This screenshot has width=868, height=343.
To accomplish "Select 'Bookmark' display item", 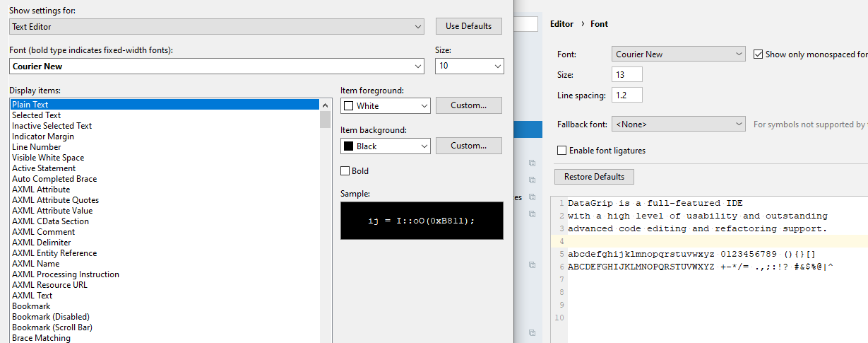I will tap(165, 306).
